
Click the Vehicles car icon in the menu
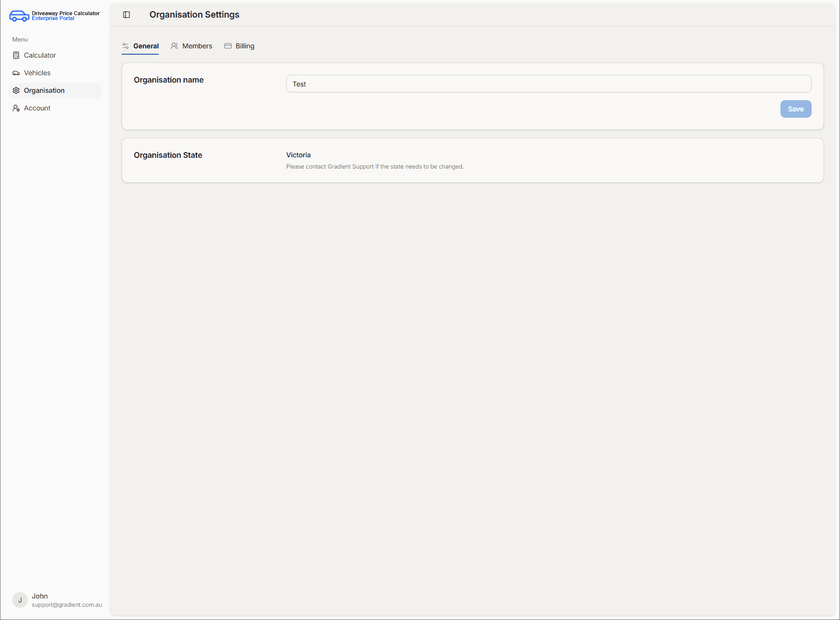[x=16, y=73]
